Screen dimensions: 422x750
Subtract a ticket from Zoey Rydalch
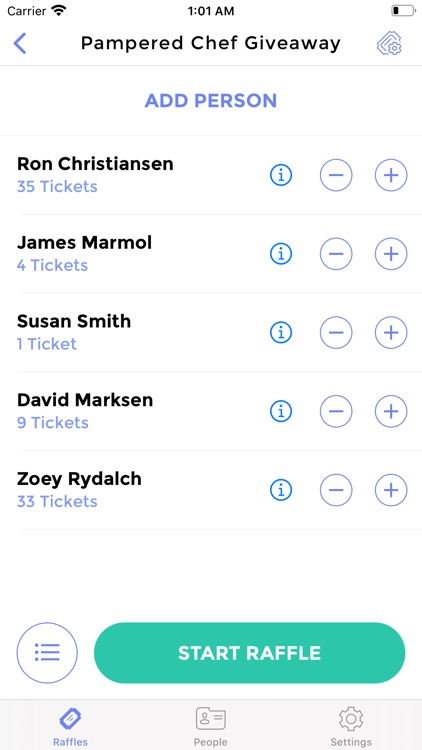click(336, 490)
